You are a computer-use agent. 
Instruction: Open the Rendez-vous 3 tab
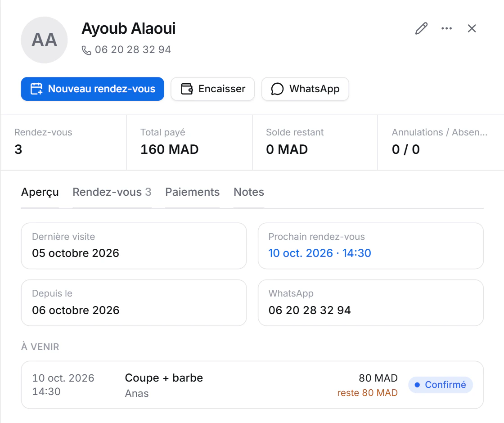(x=112, y=192)
